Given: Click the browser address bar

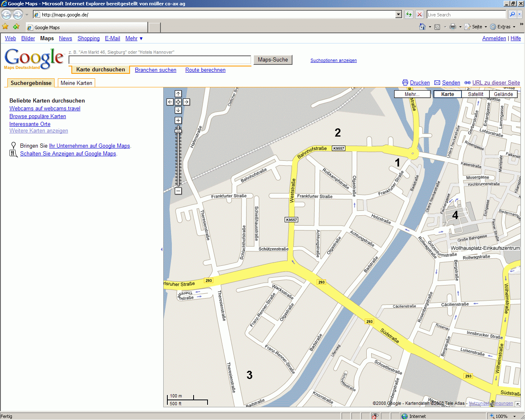Looking at the screenshot, I should point(217,14).
